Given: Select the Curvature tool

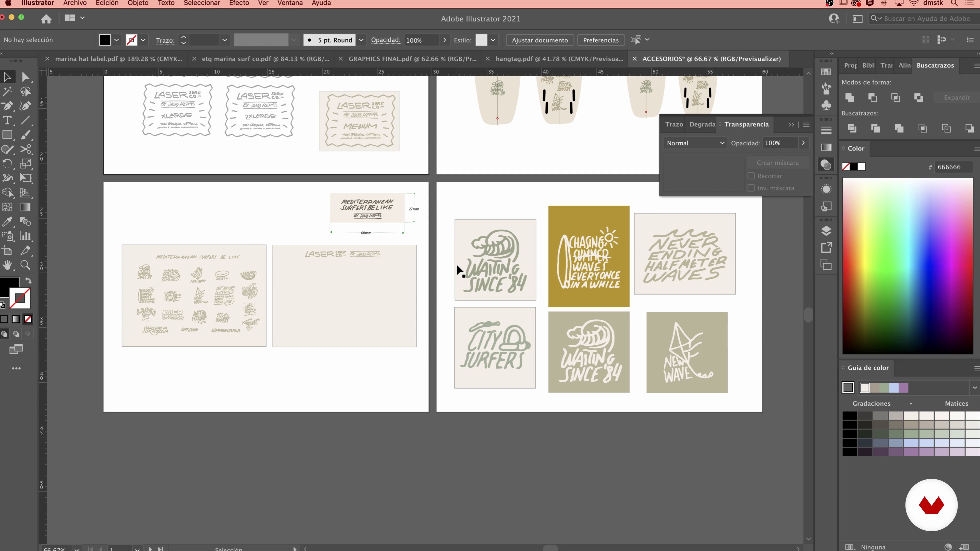Looking at the screenshot, I should pos(26,106).
